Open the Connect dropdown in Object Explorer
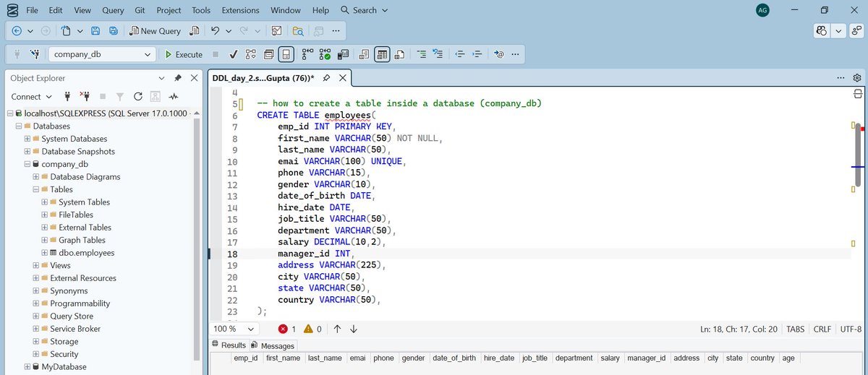This screenshot has height=375, width=868. pos(31,96)
